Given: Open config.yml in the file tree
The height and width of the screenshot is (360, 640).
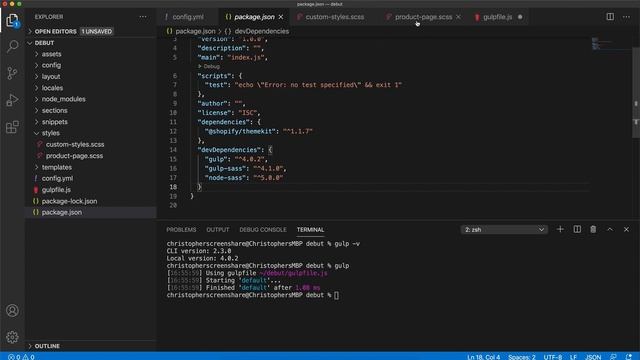Looking at the screenshot, I should pos(57,178).
